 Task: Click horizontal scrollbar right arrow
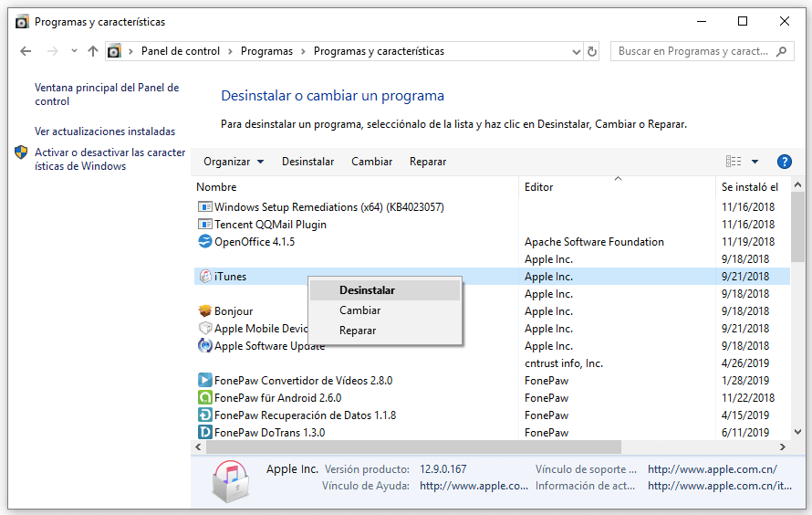click(783, 447)
